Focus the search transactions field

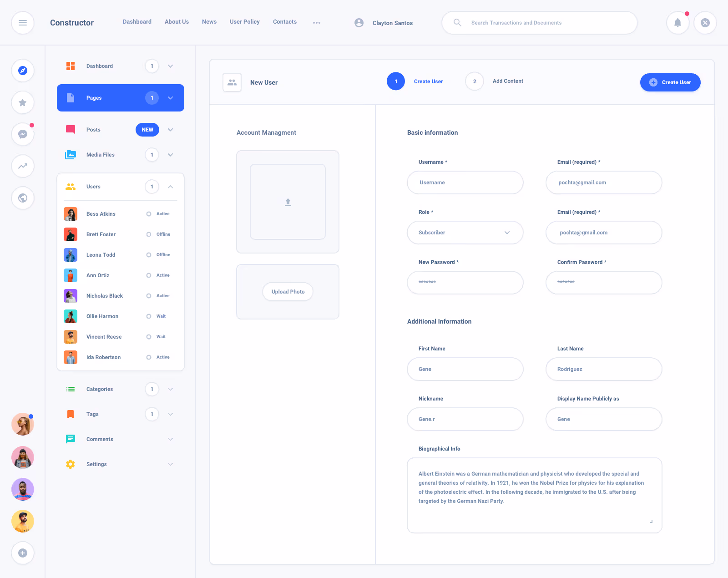coord(540,23)
